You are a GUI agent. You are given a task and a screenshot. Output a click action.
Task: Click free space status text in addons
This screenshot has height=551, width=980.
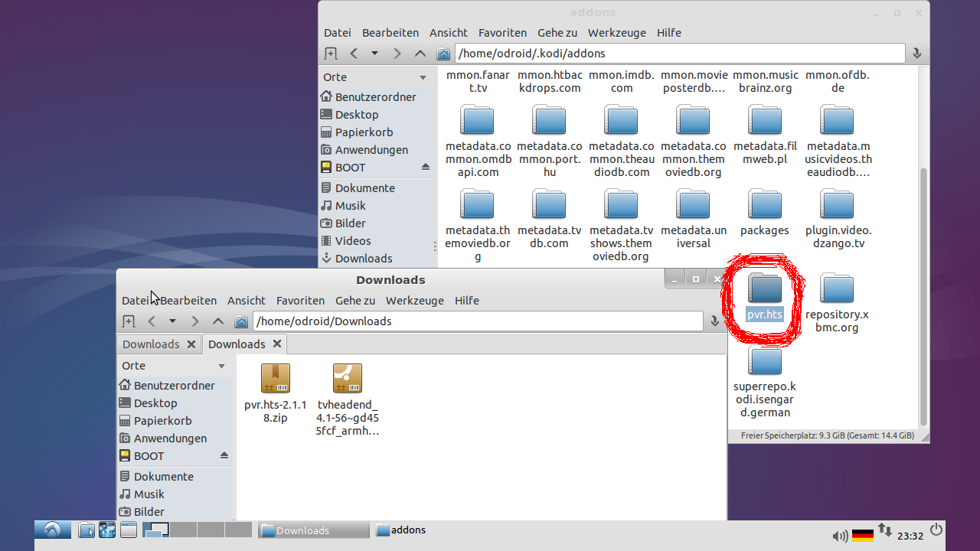pos(827,435)
